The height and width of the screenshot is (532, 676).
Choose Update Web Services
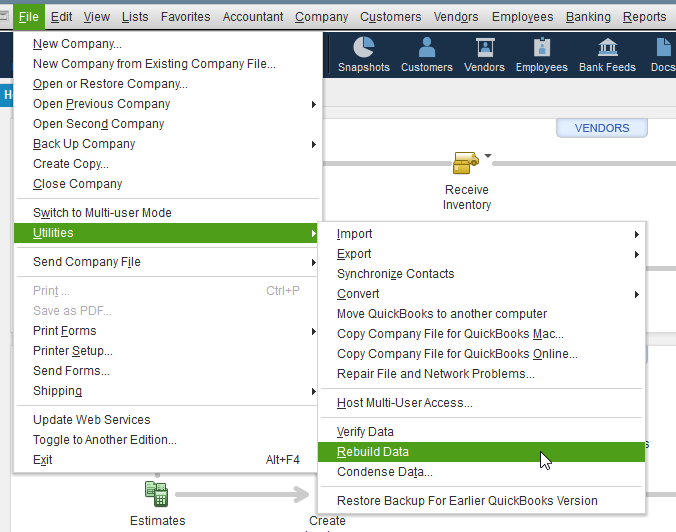pyautogui.click(x=166, y=420)
